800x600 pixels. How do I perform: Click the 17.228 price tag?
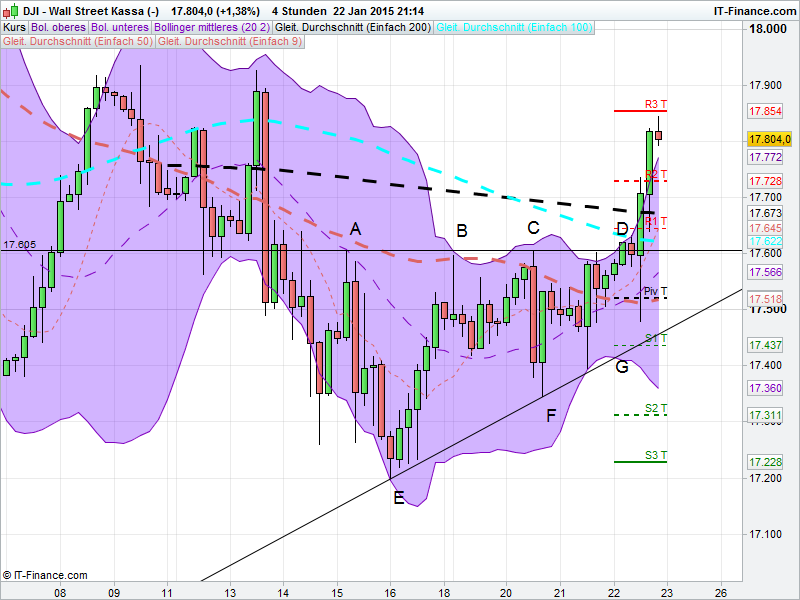(x=765, y=462)
